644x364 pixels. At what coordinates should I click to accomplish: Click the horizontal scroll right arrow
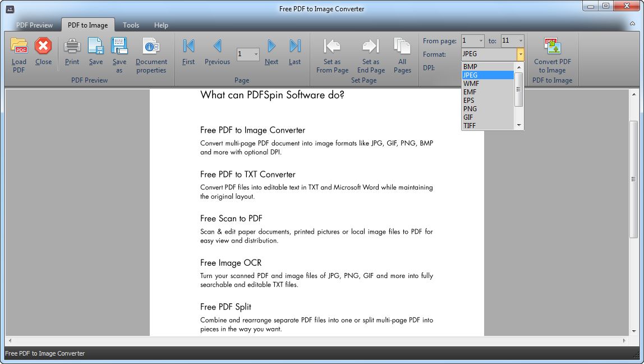(624, 340)
